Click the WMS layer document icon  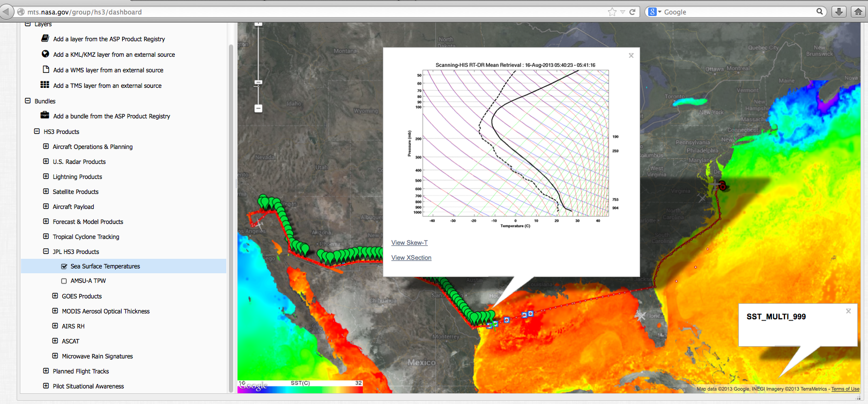tap(46, 70)
